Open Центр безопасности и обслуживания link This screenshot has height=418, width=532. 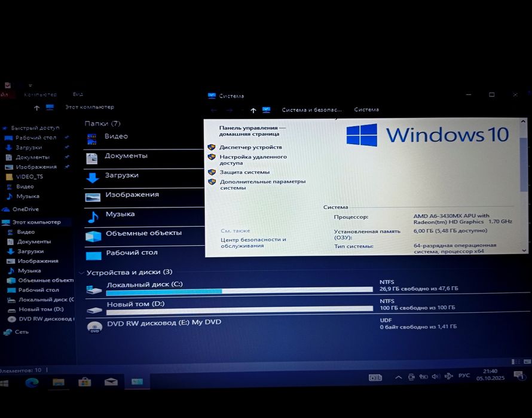(x=253, y=242)
